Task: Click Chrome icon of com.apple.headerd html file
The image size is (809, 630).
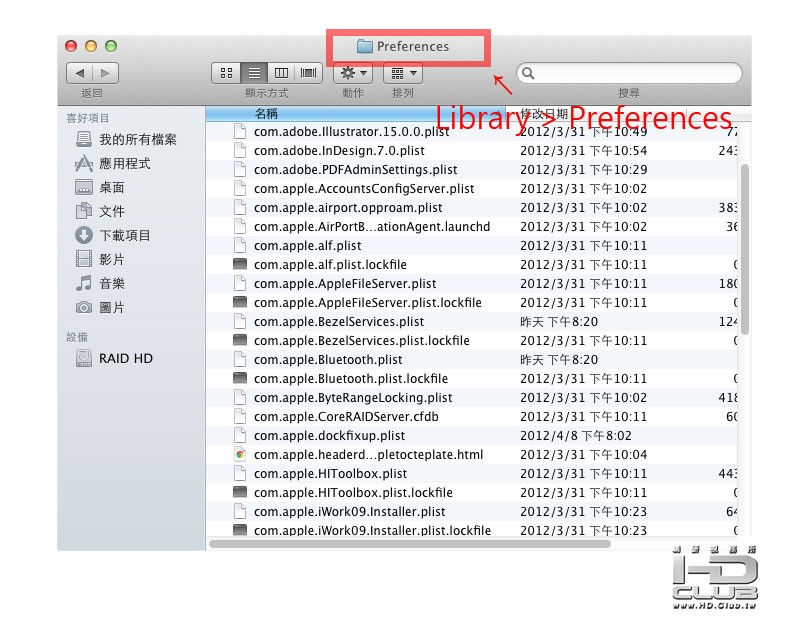Action: click(x=240, y=455)
